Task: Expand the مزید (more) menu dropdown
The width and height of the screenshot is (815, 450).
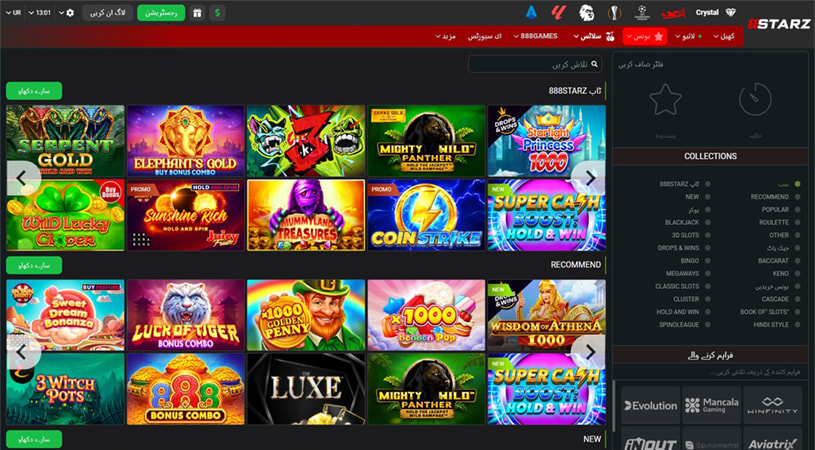Action: (x=445, y=36)
